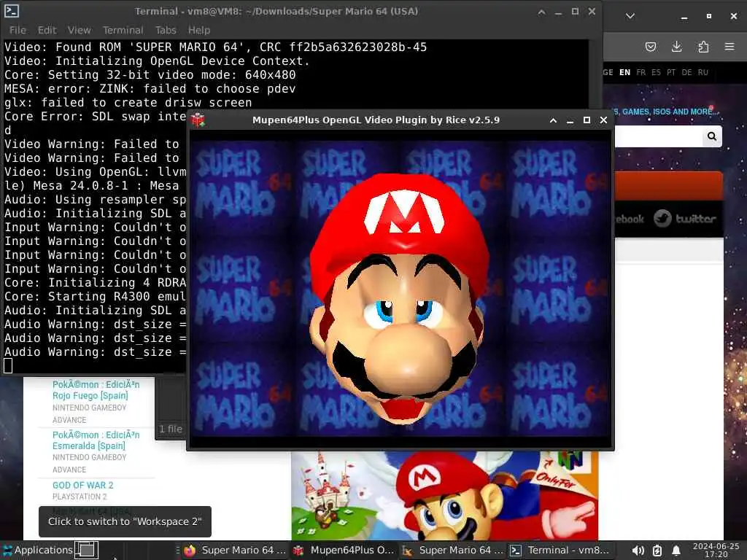Switch workspace using the workspace switcher

pos(87,550)
